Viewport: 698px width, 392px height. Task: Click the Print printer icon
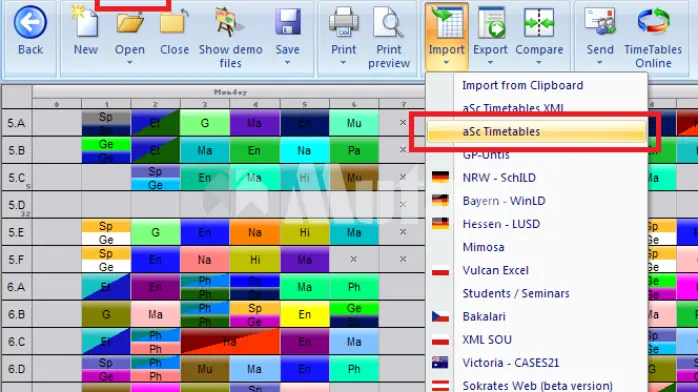343,22
